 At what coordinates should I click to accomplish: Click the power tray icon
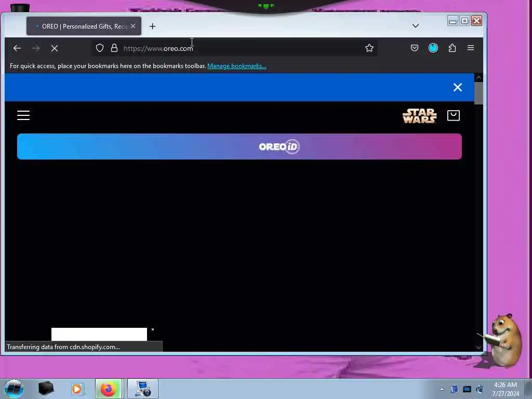click(480, 389)
